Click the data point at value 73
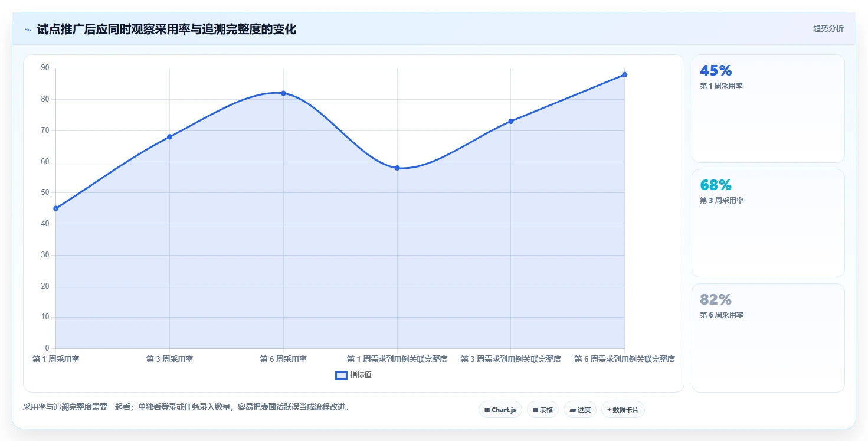The height and width of the screenshot is (441, 868). [x=511, y=121]
